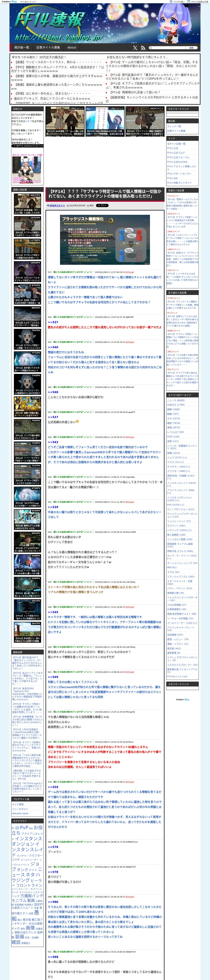Open the 1382コメント featured article thumbnail

65,121
